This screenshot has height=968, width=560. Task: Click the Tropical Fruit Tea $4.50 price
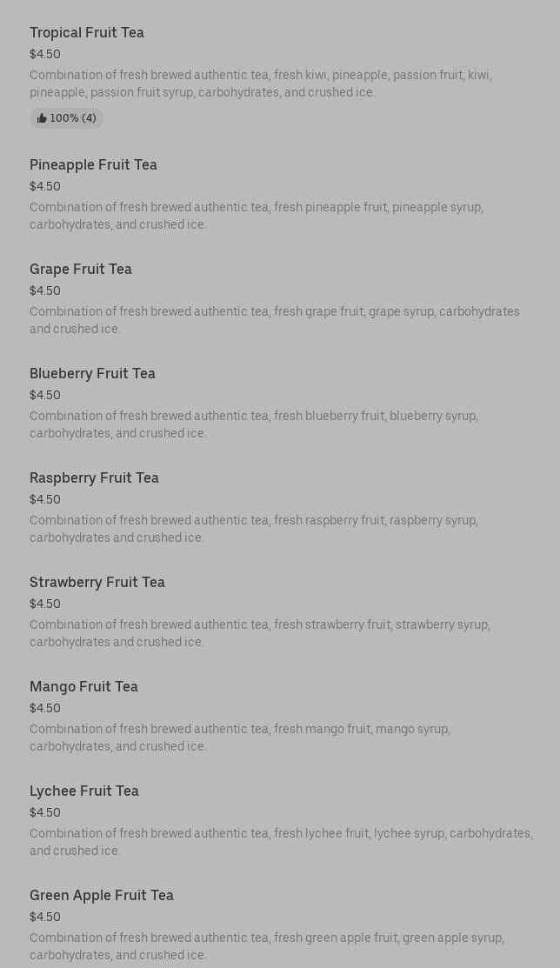[x=45, y=54]
